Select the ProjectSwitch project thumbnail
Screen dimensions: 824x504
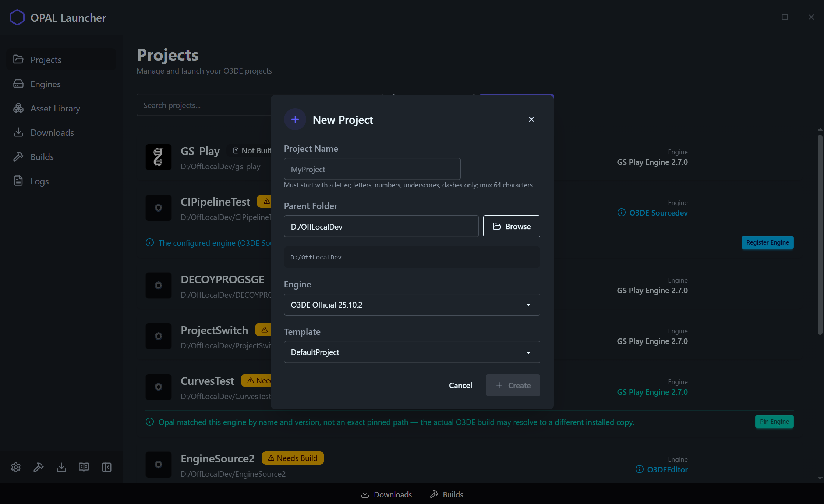(x=158, y=336)
